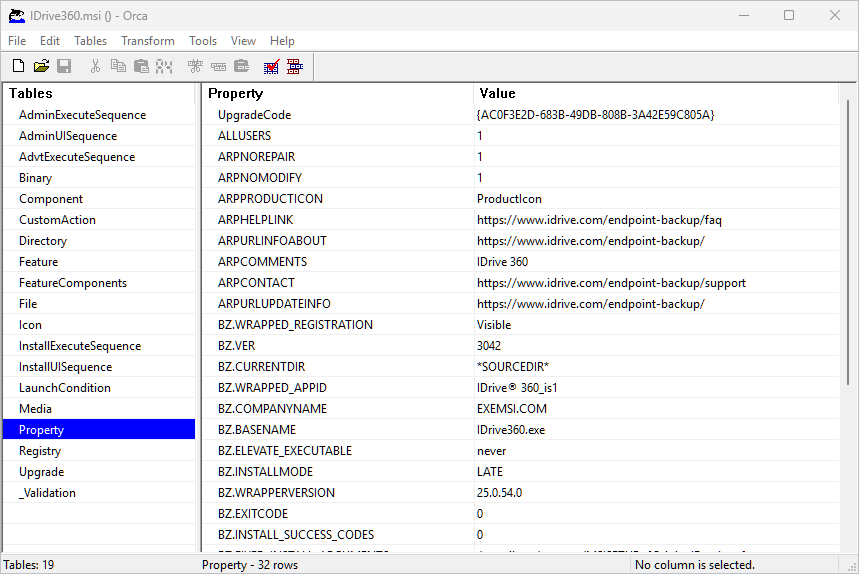Image resolution: width=859 pixels, height=574 pixels.
Task: Click the Dialog Preview toolbar icon
Action: click(294, 67)
